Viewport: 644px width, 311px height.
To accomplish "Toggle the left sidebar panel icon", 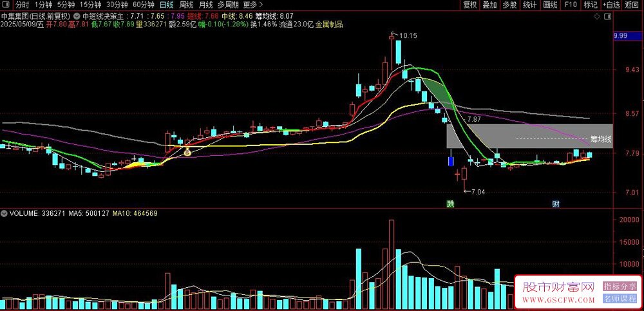I will pyautogui.click(x=7, y=5).
